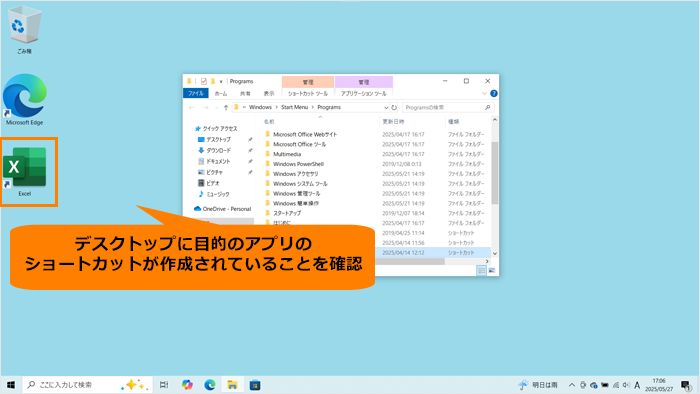Select the Microsoft Edge desktop shortcut

tap(25, 100)
